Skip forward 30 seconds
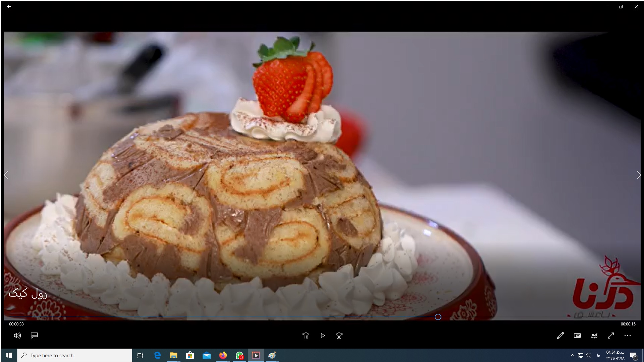 pos(339,336)
